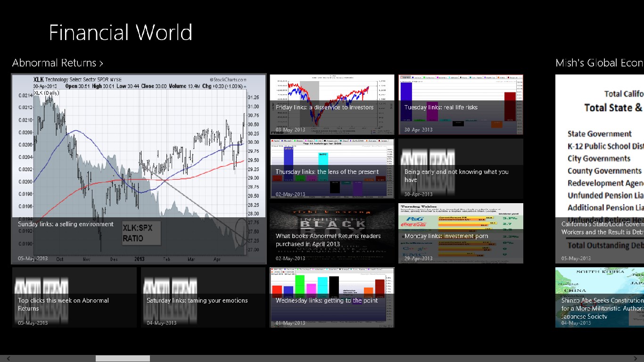
Task: Click the scrollbar track right of thumb
Action: (x=377, y=358)
